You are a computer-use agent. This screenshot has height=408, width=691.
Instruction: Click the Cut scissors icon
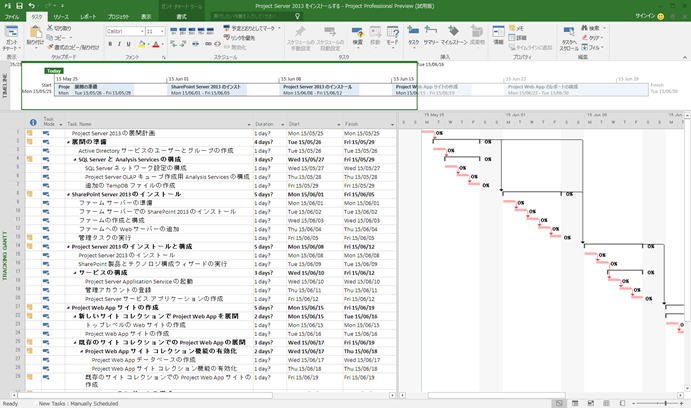[50, 28]
